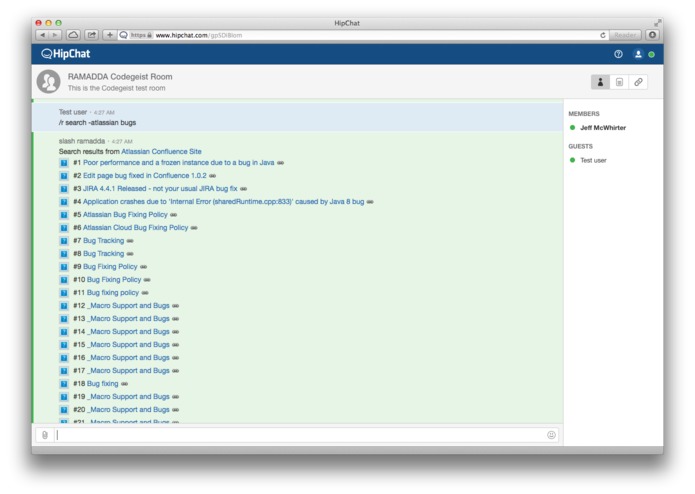Click the /r search -atlassian bugs message
Screen dimensions: 695x494
97,123
